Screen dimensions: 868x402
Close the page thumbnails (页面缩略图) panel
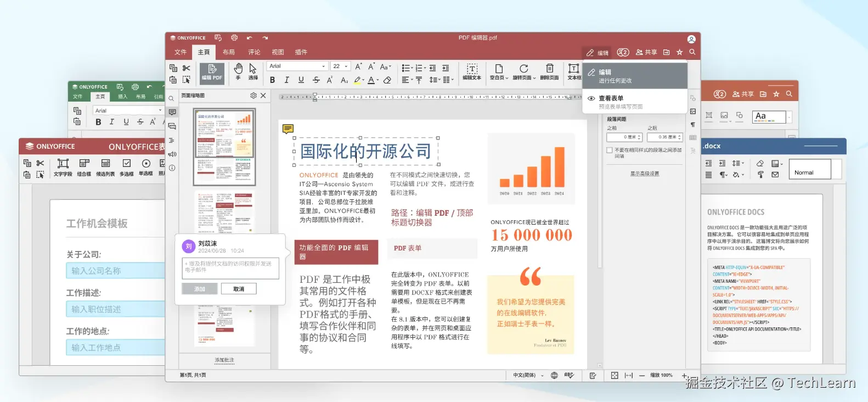pos(263,96)
